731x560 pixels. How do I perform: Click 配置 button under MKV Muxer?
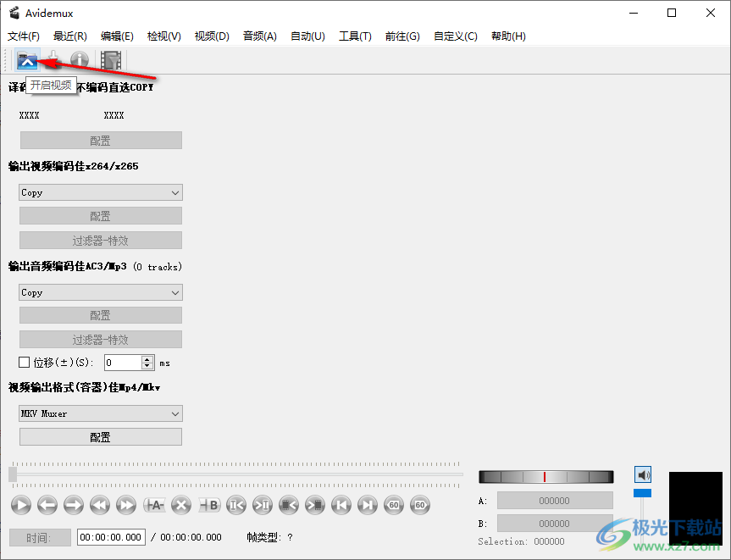(x=100, y=437)
